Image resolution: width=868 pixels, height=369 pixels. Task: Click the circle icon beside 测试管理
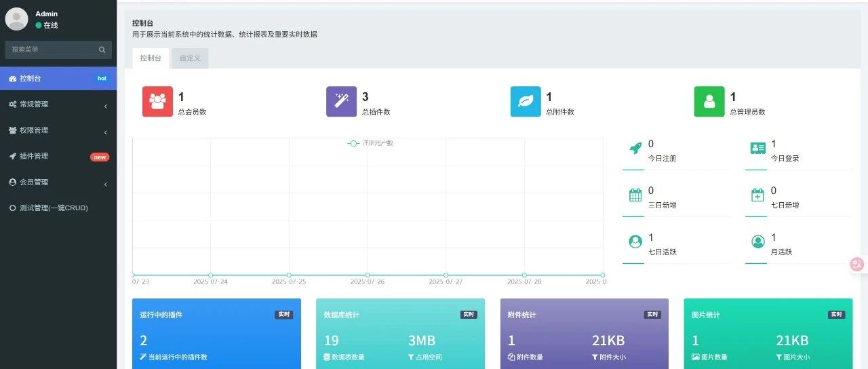click(x=12, y=208)
